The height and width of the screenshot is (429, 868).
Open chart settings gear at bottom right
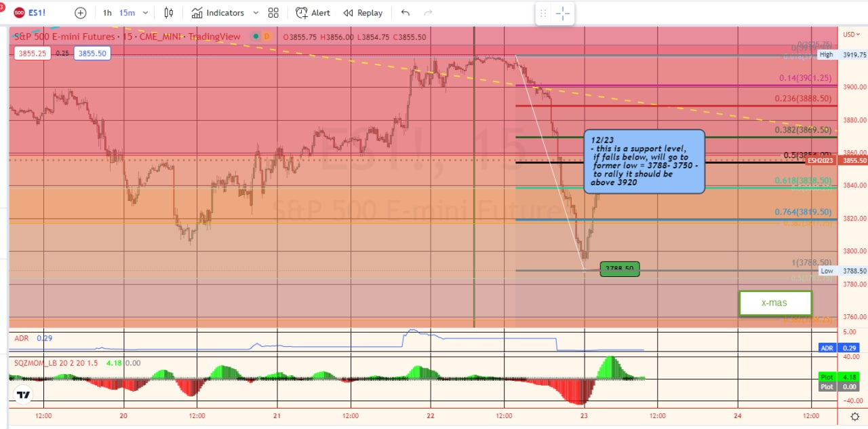(x=854, y=416)
